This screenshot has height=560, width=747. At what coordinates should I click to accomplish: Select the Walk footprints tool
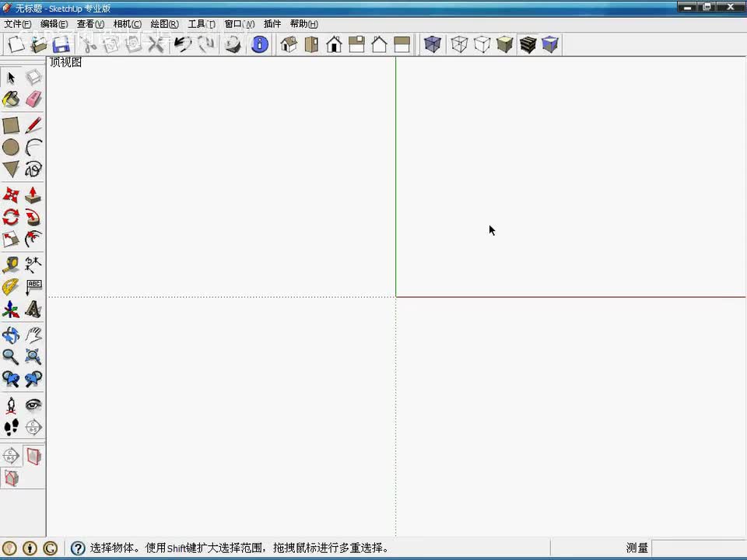pos(11,427)
